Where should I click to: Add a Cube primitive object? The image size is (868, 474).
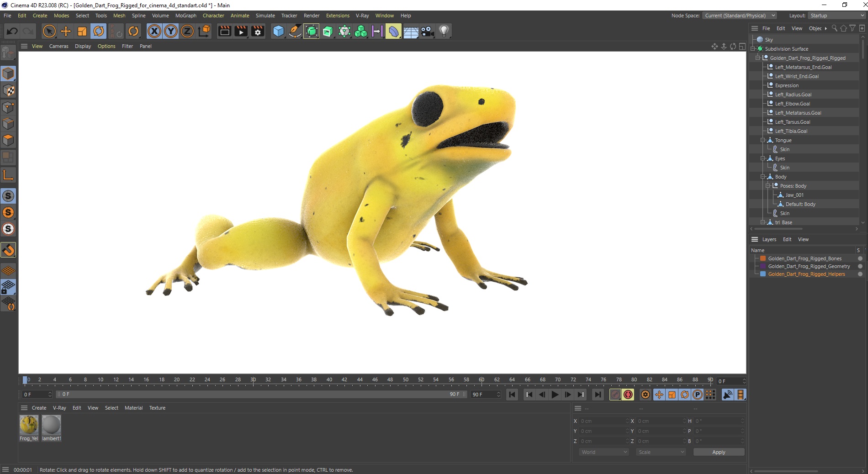(278, 31)
